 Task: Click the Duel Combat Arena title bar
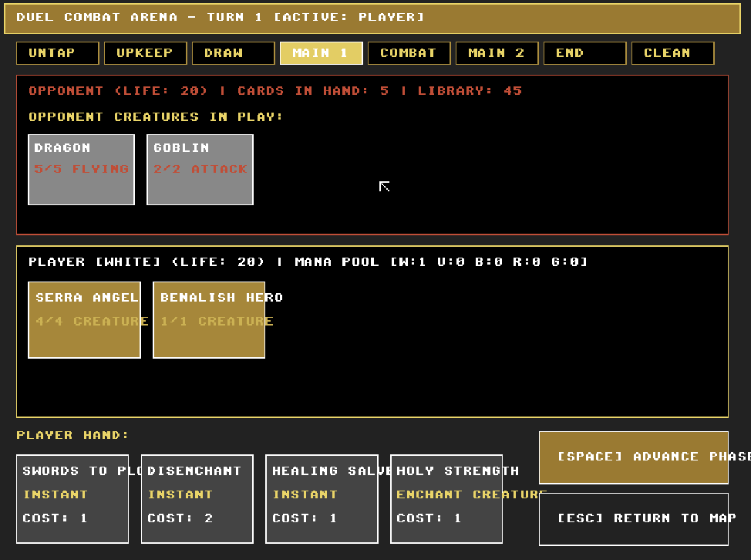(x=372, y=19)
